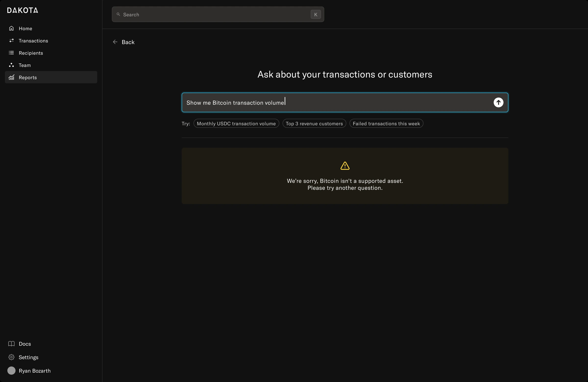Click the Reports chart icon
588x382 pixels.
pos(11,77)
